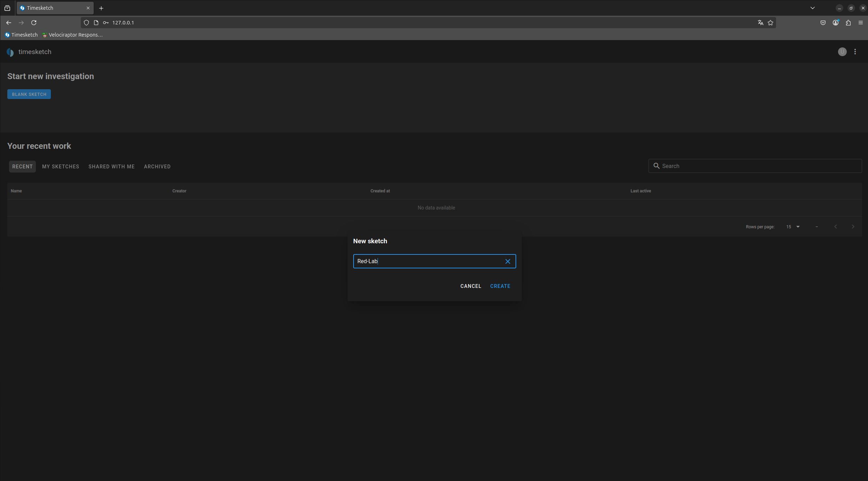Open the Velociraptor Response bookmark
Viewport: 868px width, 481px height.
point(72,35)
